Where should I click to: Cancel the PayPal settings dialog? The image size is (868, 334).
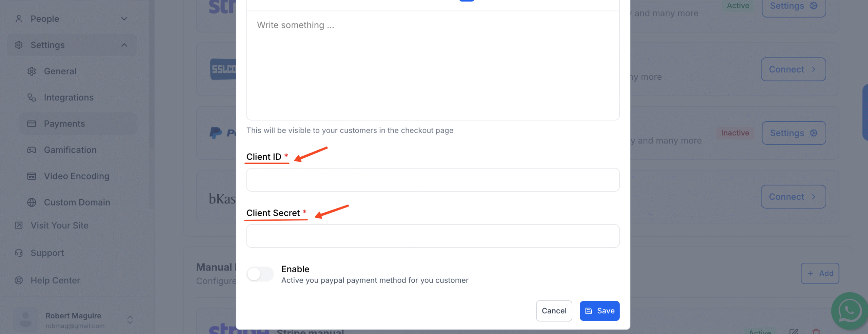(x=554, y=311)
